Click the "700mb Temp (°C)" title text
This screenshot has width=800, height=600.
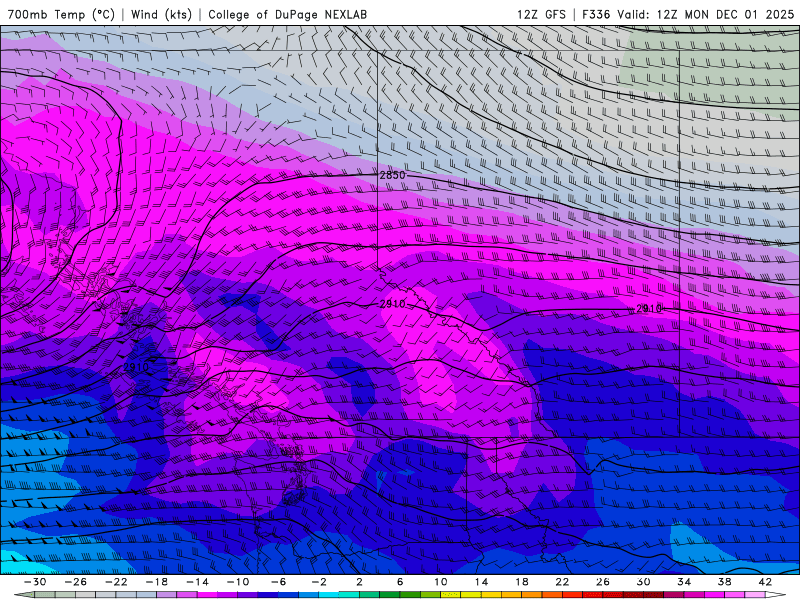tap(61, 14)
